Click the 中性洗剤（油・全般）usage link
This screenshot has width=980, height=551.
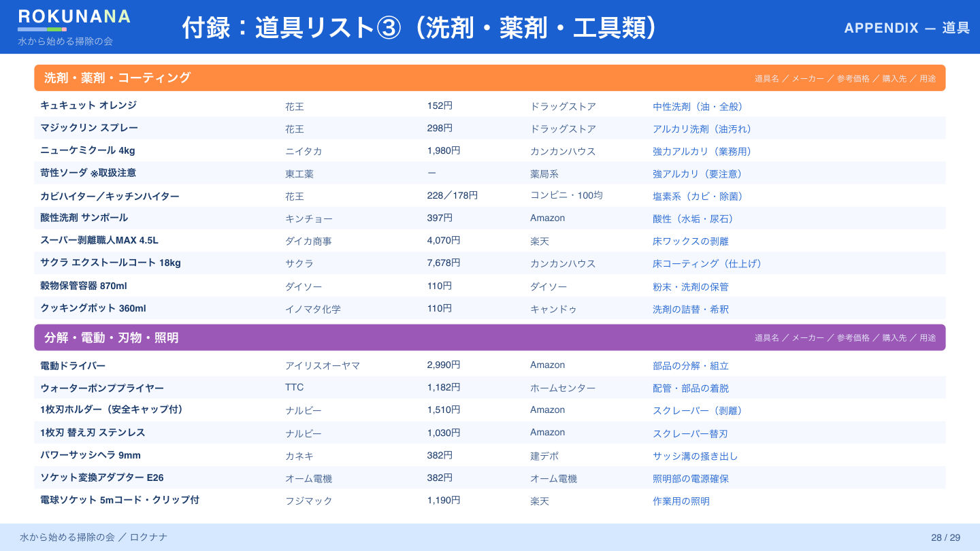[698, 107]
